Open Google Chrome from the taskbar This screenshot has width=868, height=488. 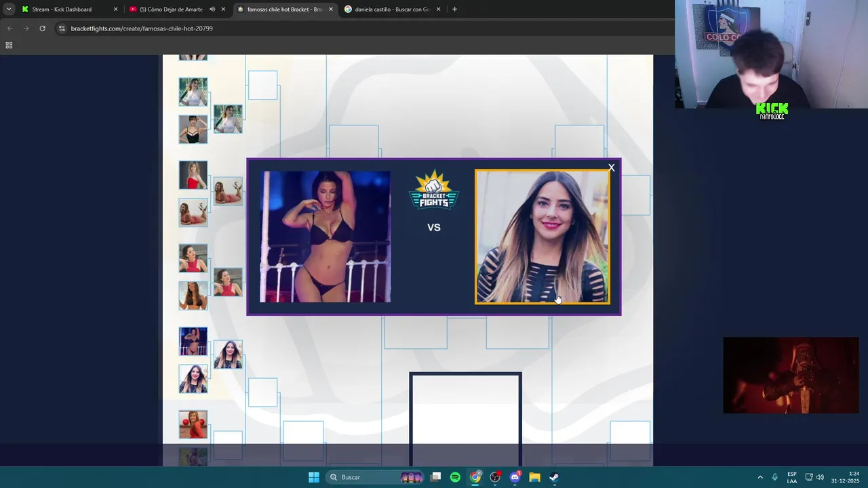coord(475,477)
